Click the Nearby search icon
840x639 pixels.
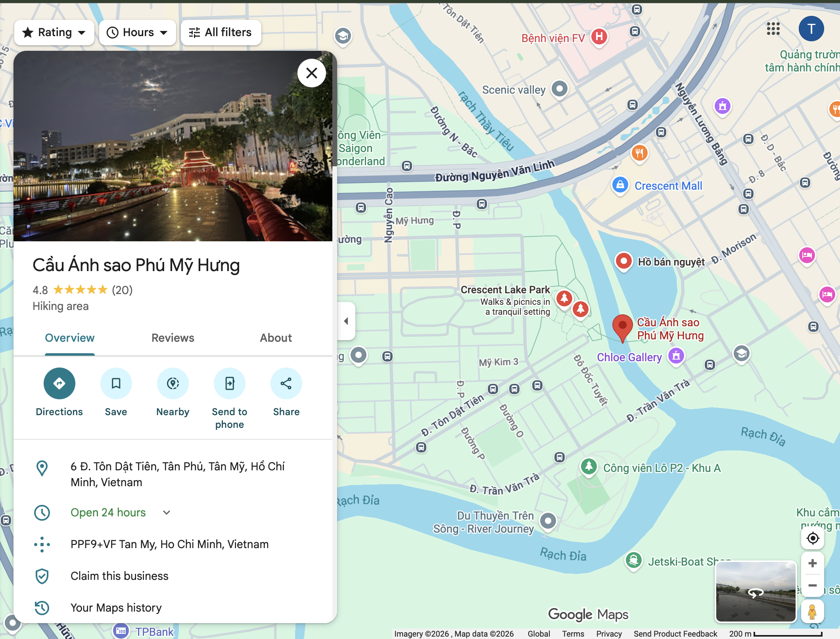coord(173,383)
